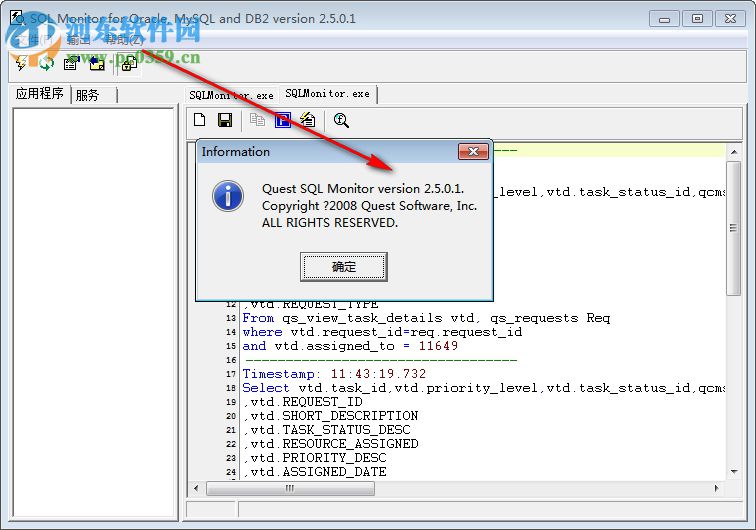Switch to the 应用程序 tab
The height and width of the screenshot is (530, 756).
coord(40,94)
